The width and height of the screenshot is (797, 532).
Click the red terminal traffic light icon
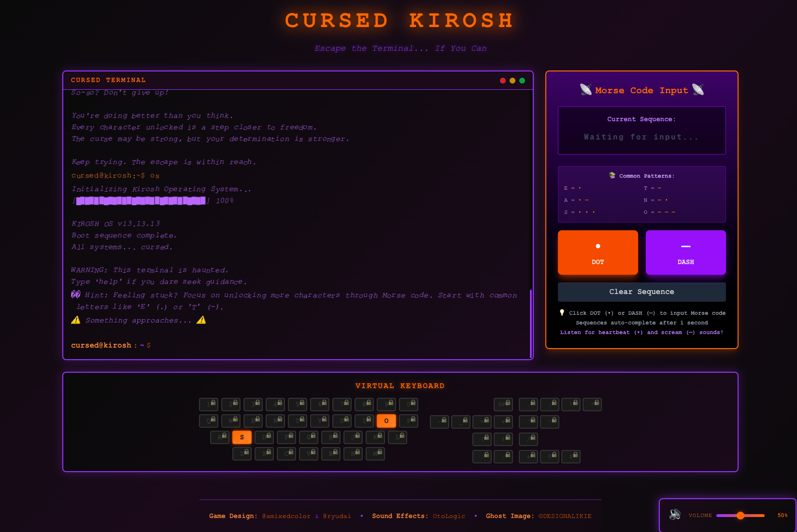tap(502, 81)
